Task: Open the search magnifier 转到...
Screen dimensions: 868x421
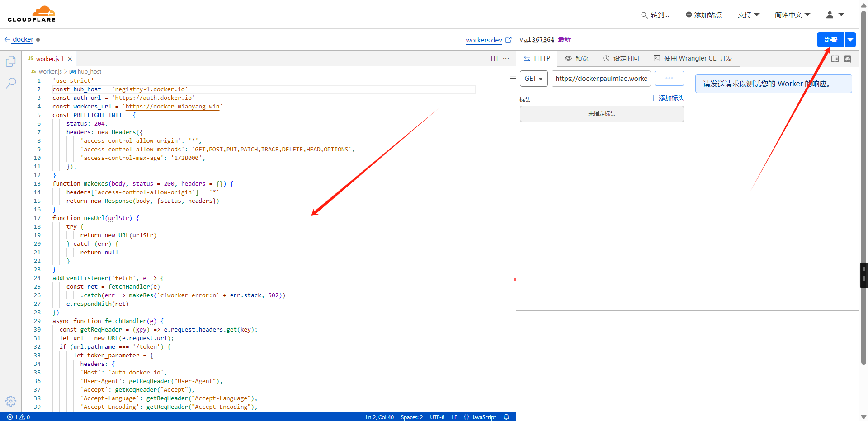Action: pyautogui.click(x=655, y=15)
